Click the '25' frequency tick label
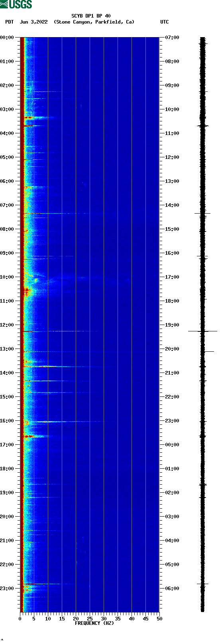 [90, 619]
